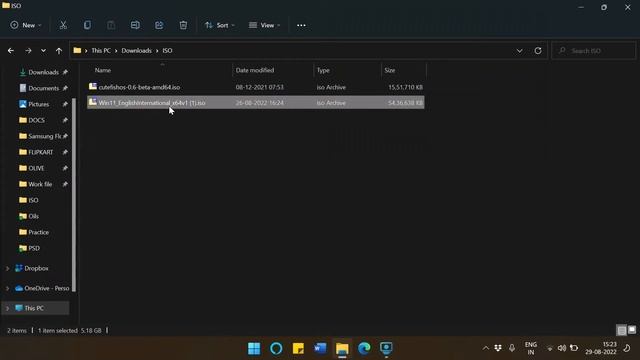The width and height of the screenshot is (640, 360).
Task: Open Word from the taskbar
Action: point(320,348)
